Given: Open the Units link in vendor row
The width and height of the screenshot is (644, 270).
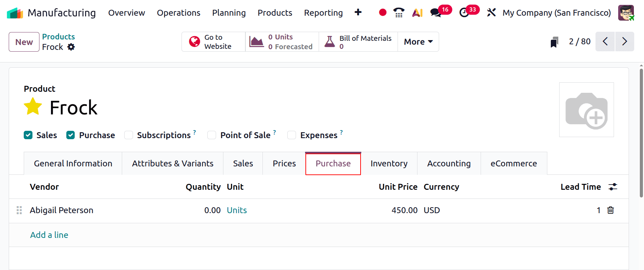Looking at the screenshot, I should pyautogui.click(x=237, y=210).
